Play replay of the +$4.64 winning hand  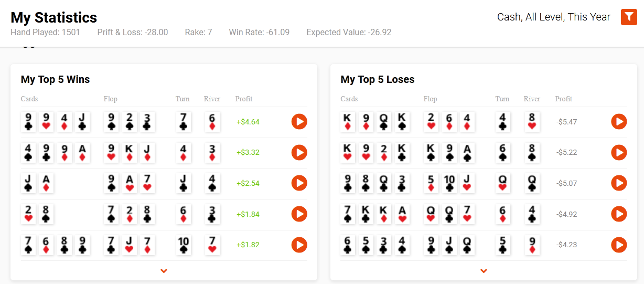coord(299,122)
